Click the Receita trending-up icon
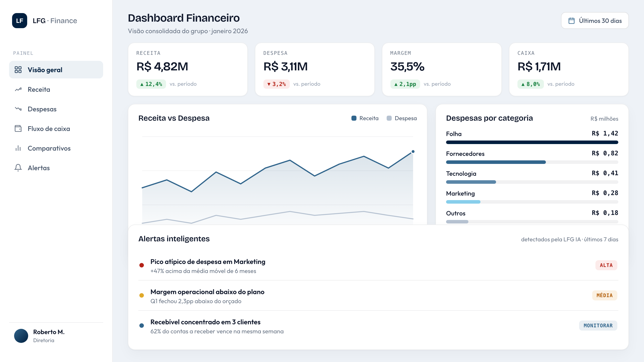Image resolution: width=644 pixels, height=362 pixels. (18, 89)
